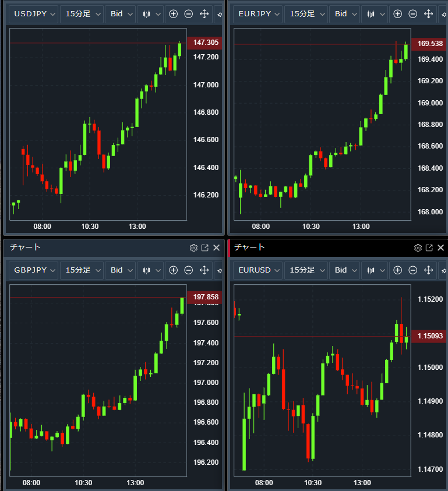Select the pan/move tool in EURUSD chart

[429, 270]
